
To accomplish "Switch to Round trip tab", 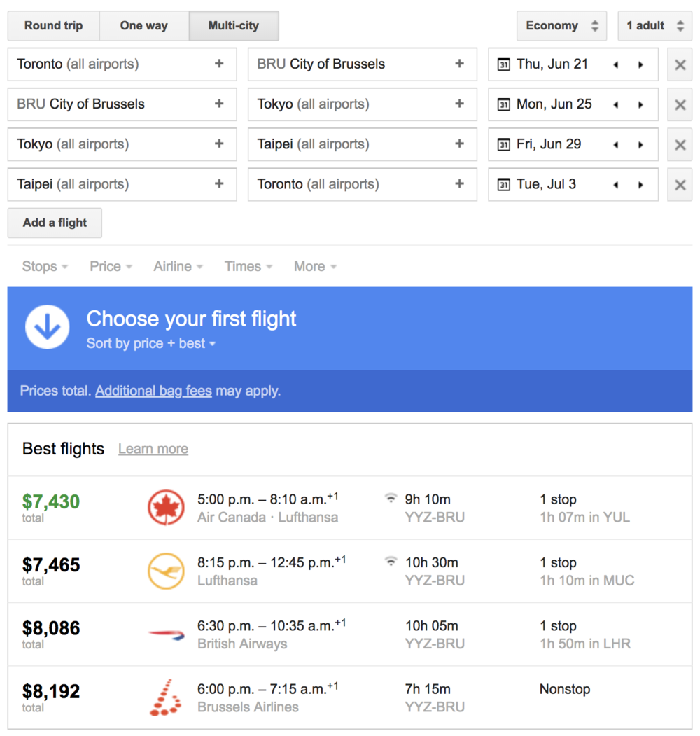I will coord(53,26).
